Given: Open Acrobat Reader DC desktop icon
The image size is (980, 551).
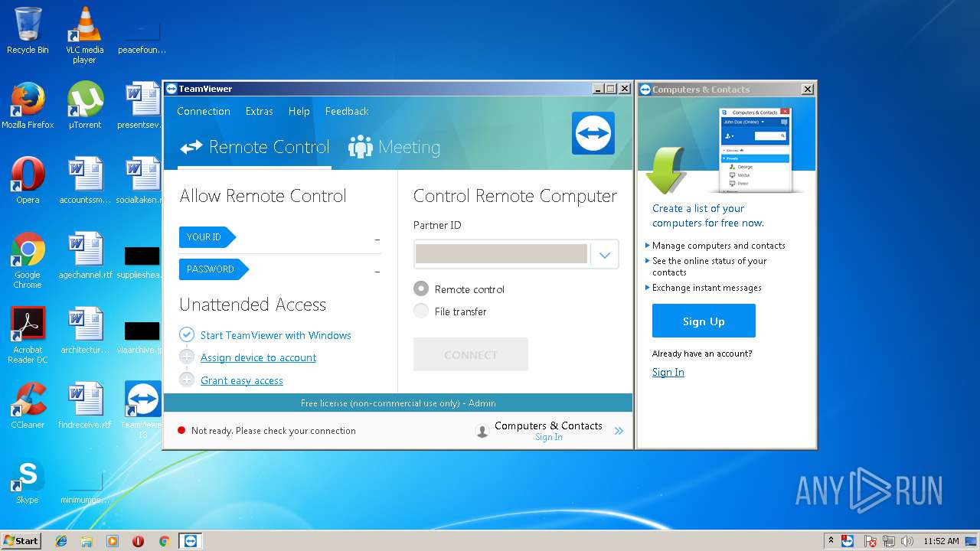Looking at the screenshot, I should click(28, 335).
